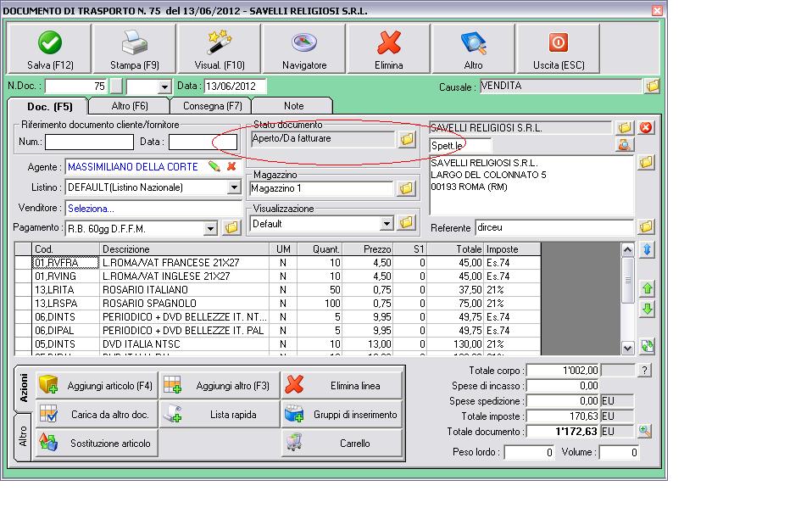Print the document with Stampa (F9)
This screenshot has width=812, height=508.
134,49
